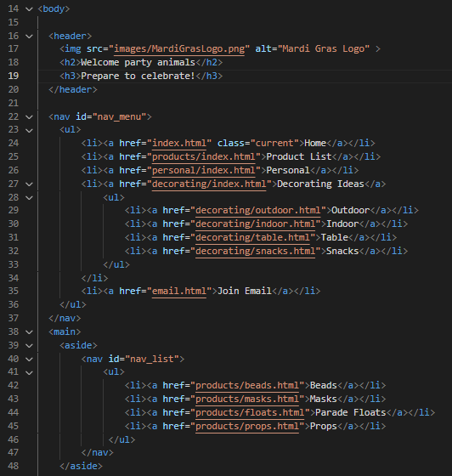Click the 'Masks' link text
452x476 pixels.
point(324,399)
